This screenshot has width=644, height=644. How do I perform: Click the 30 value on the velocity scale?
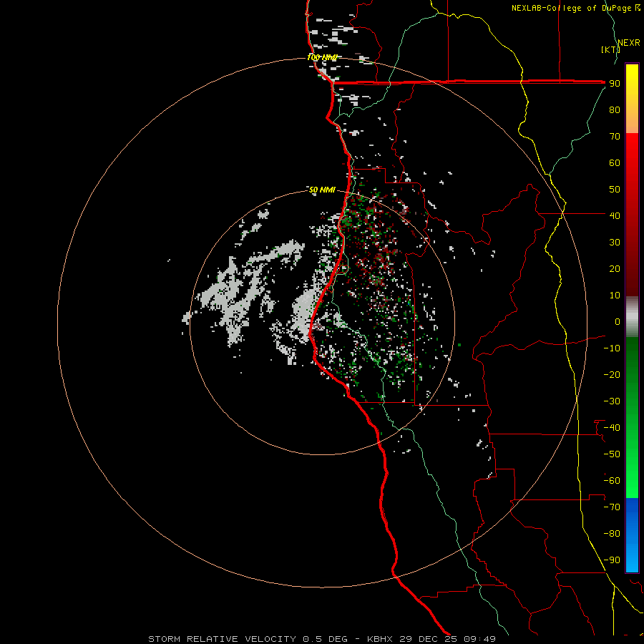pyautogui.click(x=615, y=243)
